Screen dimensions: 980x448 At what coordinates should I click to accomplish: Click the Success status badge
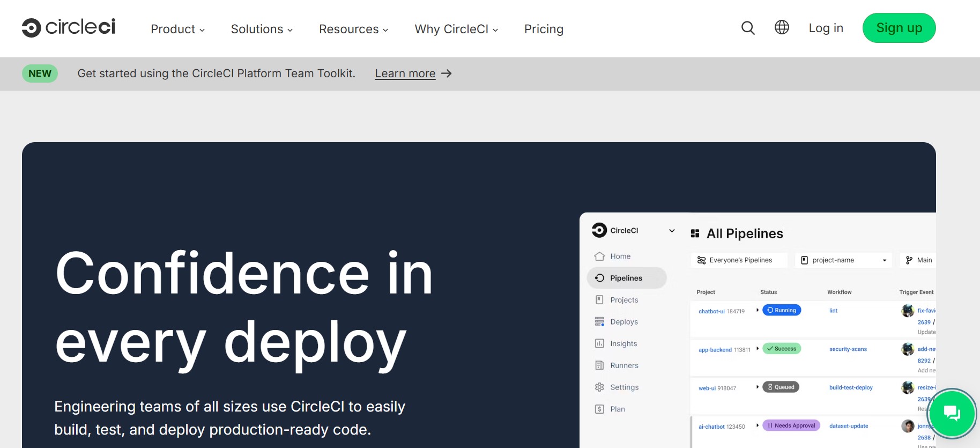pos(782,349)
